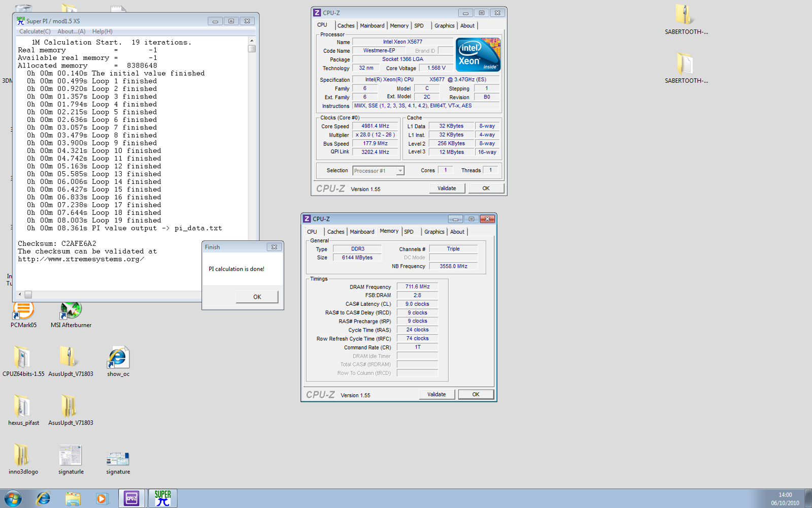Click OK in the Memory CPU-Z window
Screen dimensions: 812x508
(x=476, y=395)
